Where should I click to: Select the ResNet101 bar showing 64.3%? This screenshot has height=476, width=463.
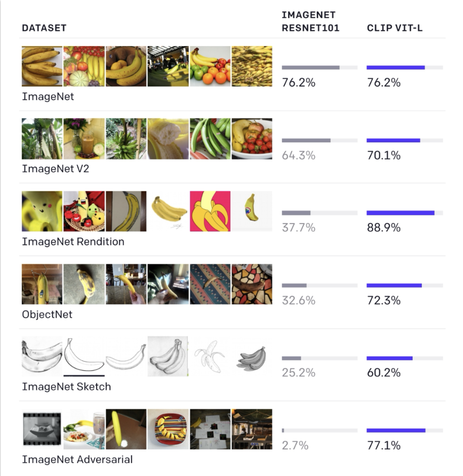[x=319, y=140]
